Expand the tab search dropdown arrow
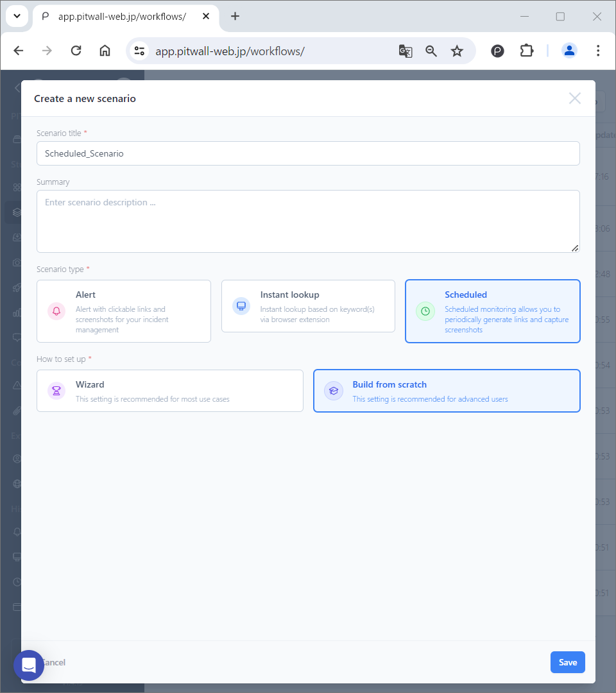The width and height of the screenshot is (616, 693). [x=17, y=16]
